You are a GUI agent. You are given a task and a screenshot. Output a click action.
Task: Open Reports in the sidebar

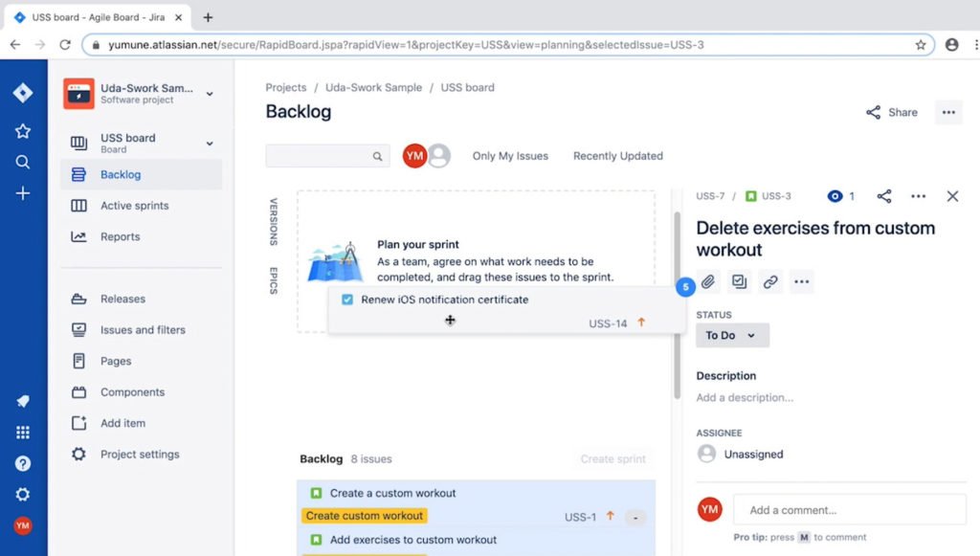(142, 236)
